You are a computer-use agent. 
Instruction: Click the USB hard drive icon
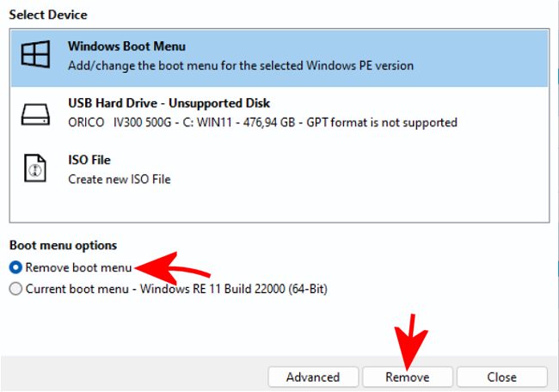35,112
